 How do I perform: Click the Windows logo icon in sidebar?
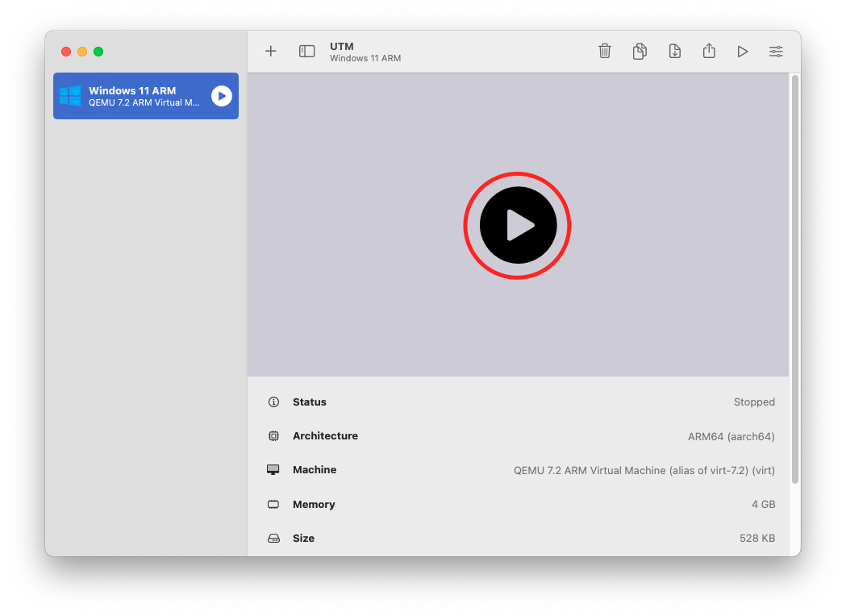point(70,96)
